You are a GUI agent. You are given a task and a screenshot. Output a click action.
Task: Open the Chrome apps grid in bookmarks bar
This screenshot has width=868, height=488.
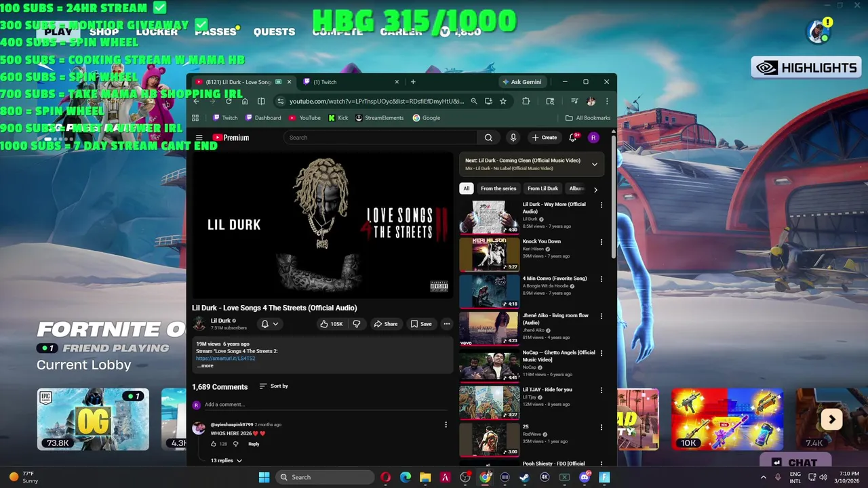[x=195, y=118]
